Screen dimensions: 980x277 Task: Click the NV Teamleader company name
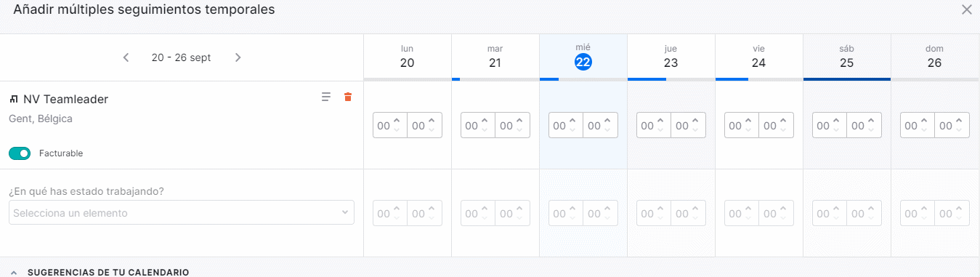coord(65,99)
